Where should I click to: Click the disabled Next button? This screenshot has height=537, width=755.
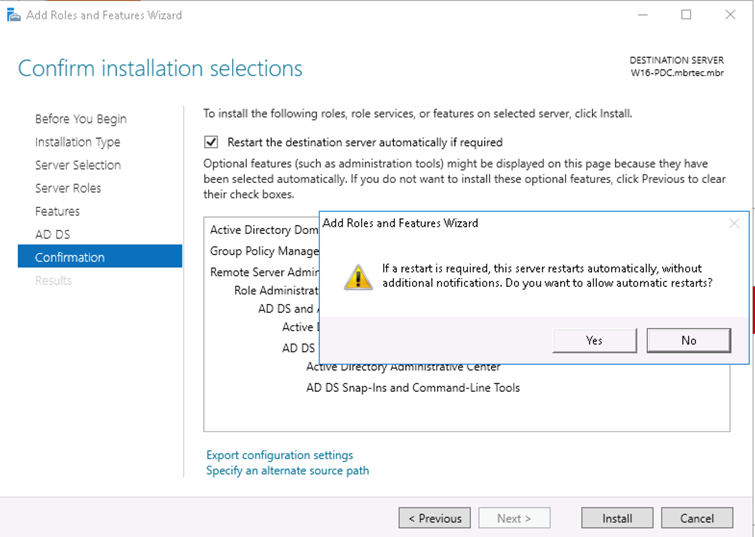point(514,518)
